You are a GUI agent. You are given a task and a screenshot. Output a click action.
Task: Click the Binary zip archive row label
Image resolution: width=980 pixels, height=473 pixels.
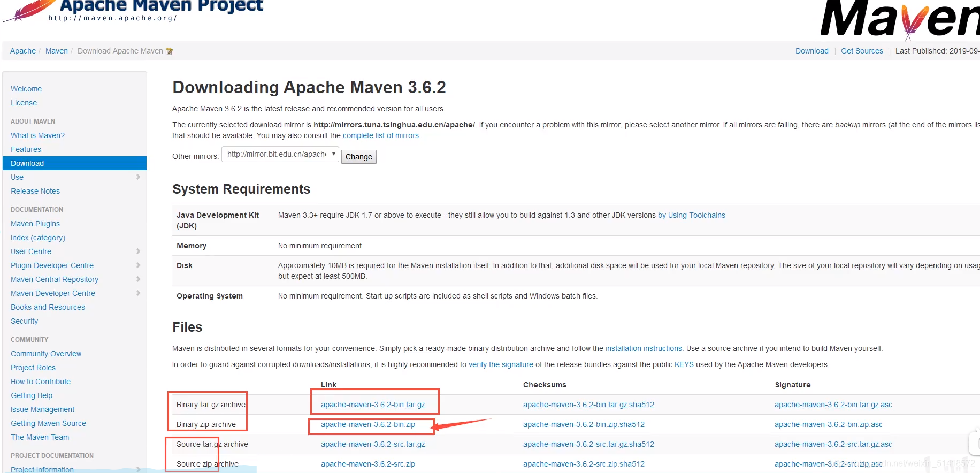[x=206, y=424]
